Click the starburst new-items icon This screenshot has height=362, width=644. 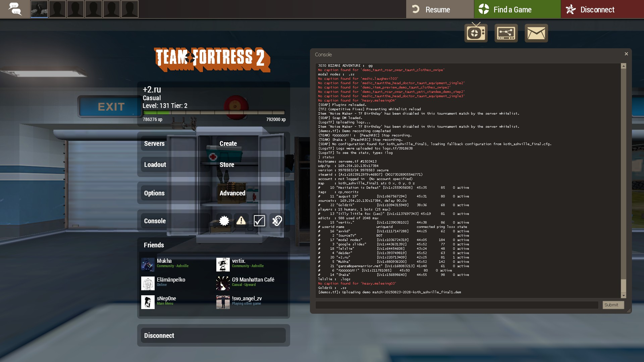[224, 221]
